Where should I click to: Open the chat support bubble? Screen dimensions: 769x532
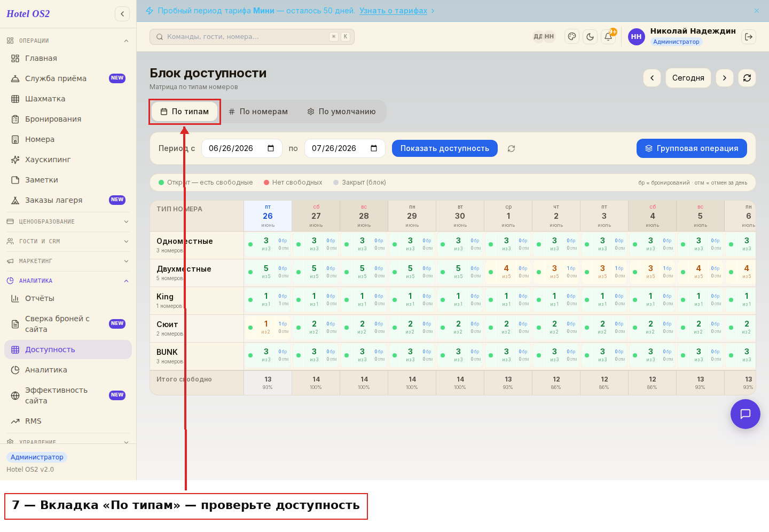tap(746, 414)
